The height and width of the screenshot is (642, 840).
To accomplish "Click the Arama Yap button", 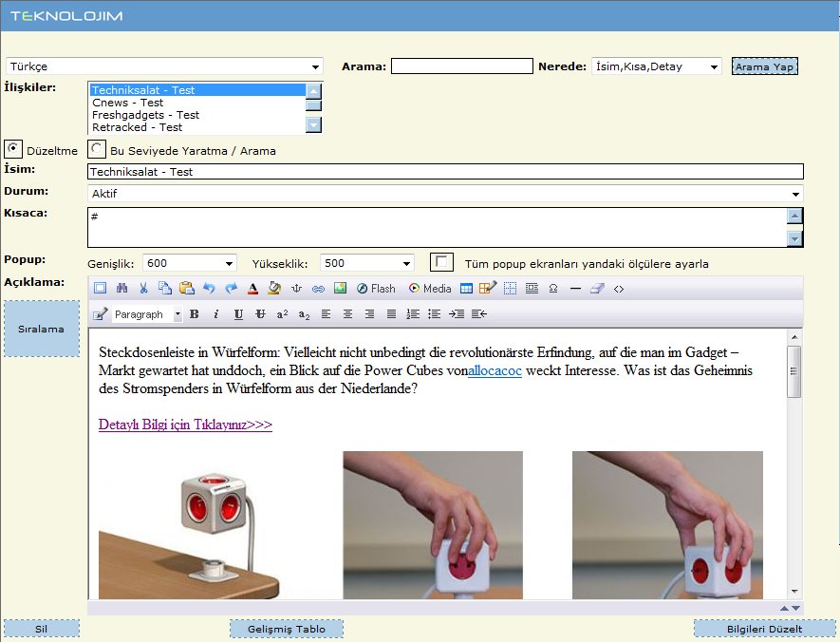I will point(764,66).
